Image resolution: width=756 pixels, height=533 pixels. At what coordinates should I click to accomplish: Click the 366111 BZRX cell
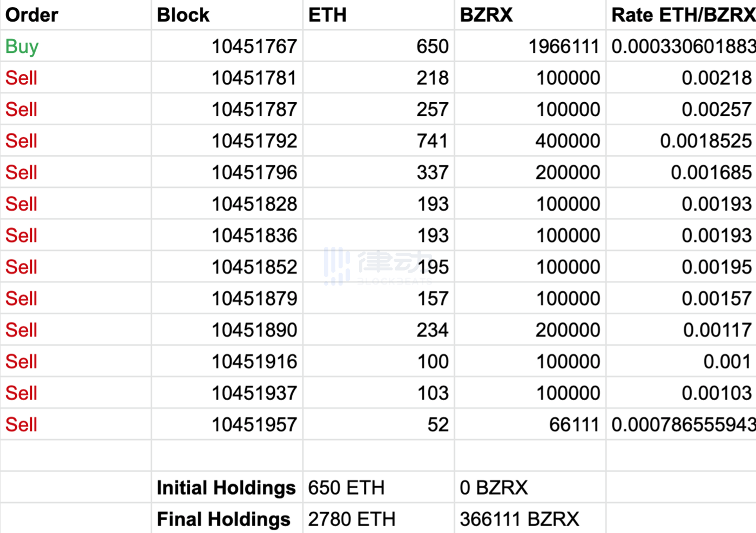click(519, 519)
